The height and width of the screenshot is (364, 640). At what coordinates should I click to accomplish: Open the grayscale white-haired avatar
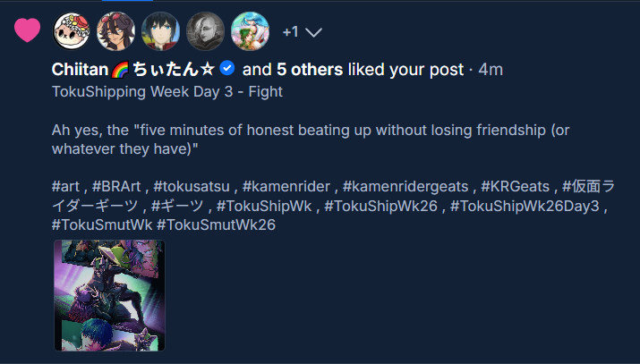pyautogui.click(x=205, y=31)
